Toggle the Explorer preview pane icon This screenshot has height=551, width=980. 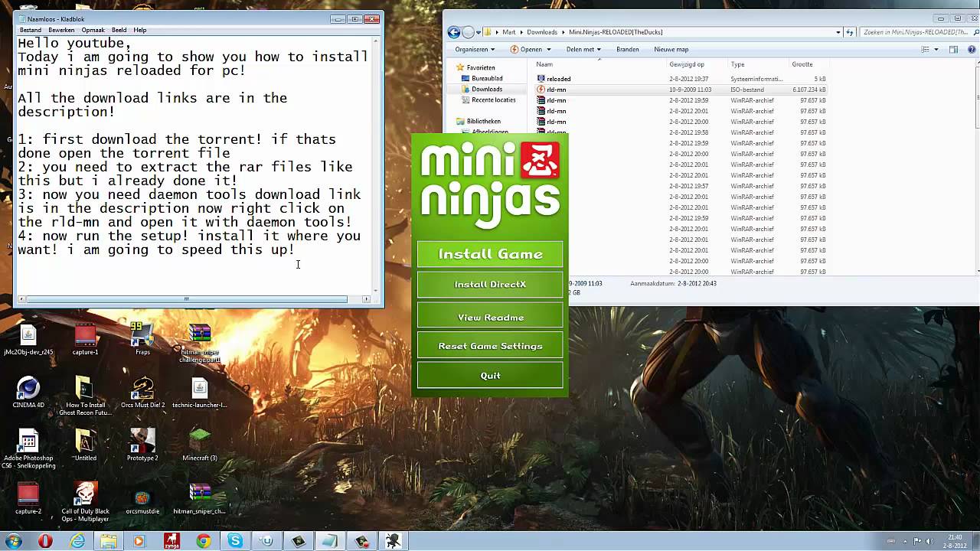(953, 49)
